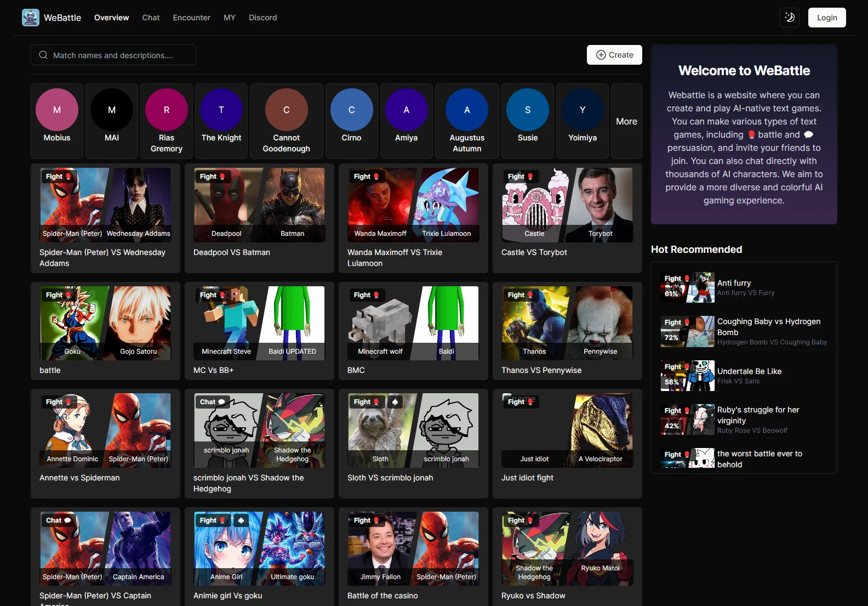The height and width of the screenshot is (606, 868).
Task: Open the Cirno character avatar
Action: [x=352, y=110]
